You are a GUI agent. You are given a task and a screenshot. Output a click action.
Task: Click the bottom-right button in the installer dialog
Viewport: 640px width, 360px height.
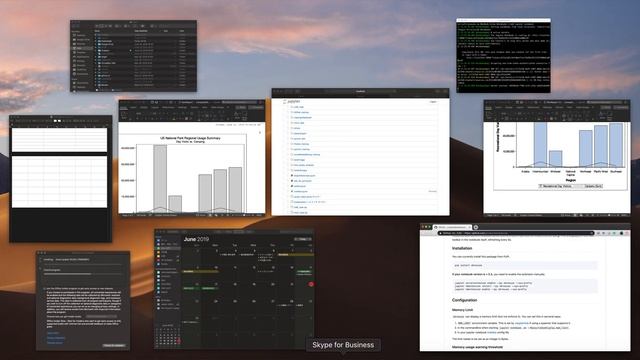(x=114, y=345)
